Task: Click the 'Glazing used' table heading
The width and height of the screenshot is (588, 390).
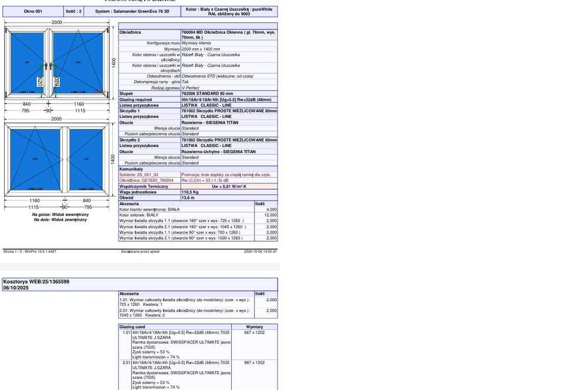Action: pyautogui.click(x=132, y=327)
